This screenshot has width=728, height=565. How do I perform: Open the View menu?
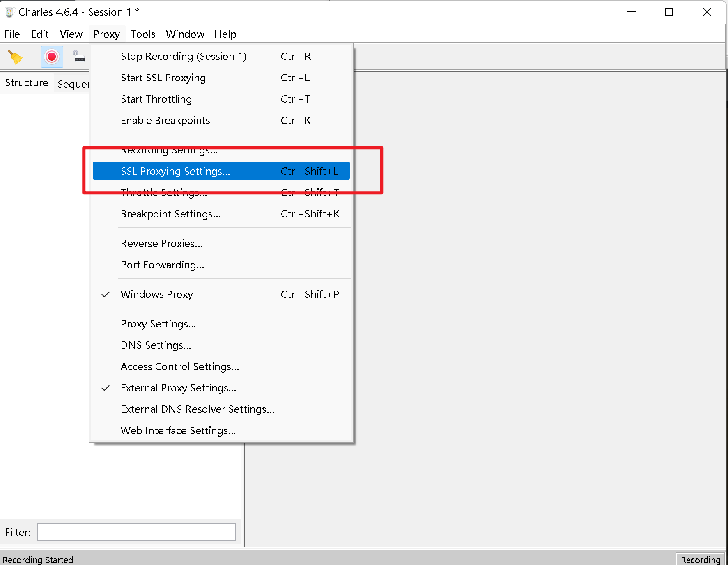point(71,34)
